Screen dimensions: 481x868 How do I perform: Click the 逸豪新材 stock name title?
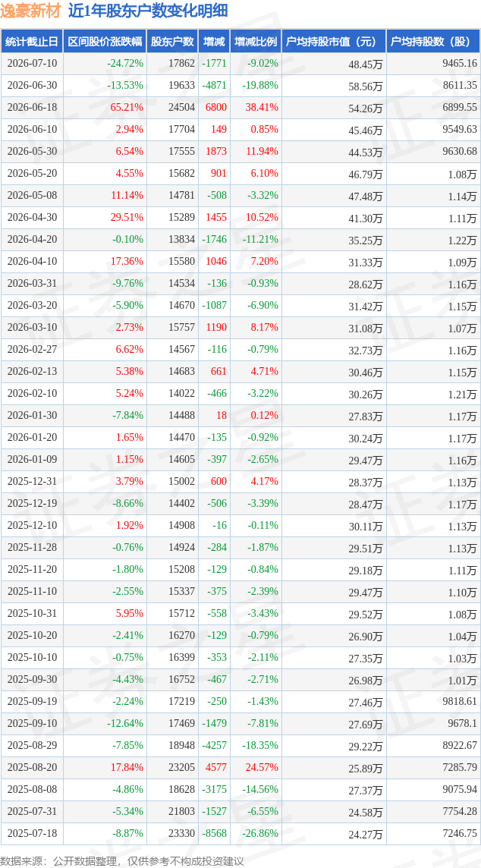[x=33, y=11]
